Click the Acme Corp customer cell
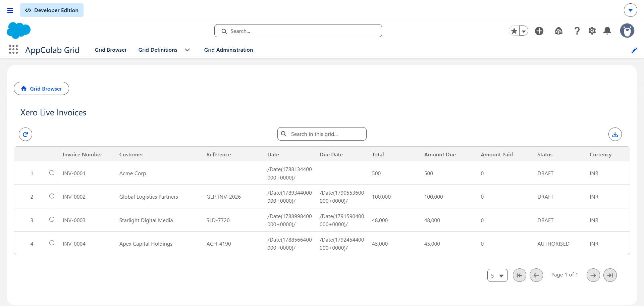Screen dimensions: 644x306 (132, 173)
